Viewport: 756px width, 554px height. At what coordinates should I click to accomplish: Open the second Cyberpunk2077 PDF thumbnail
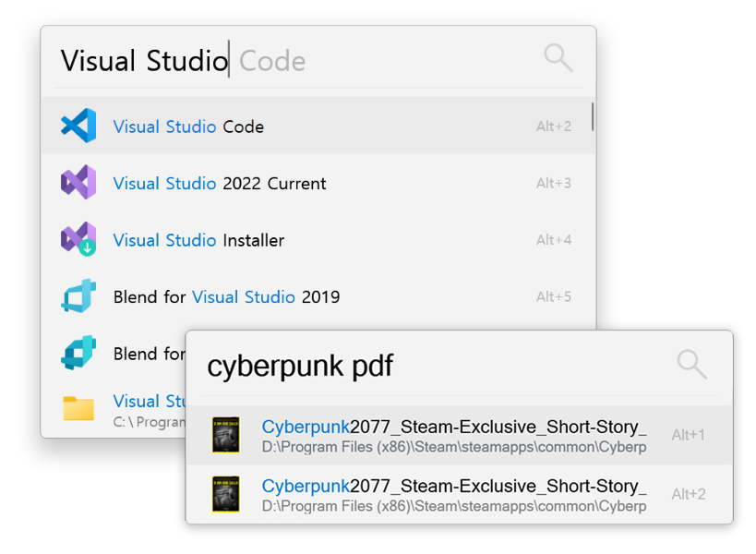(226, 494)
